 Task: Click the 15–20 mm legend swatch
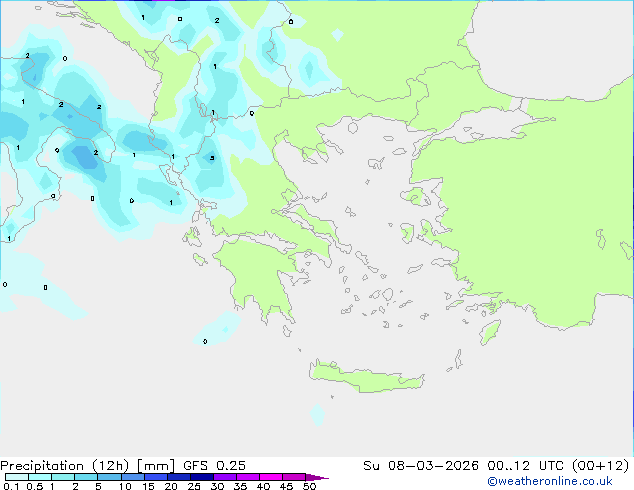[x=156, y=477]
